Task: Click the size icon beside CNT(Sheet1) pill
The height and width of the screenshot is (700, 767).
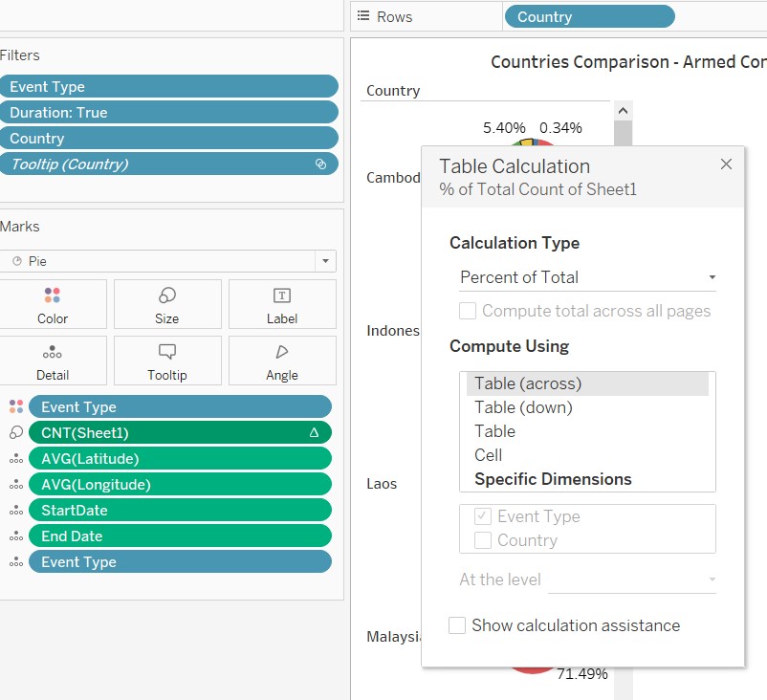Action: (15, 432)
